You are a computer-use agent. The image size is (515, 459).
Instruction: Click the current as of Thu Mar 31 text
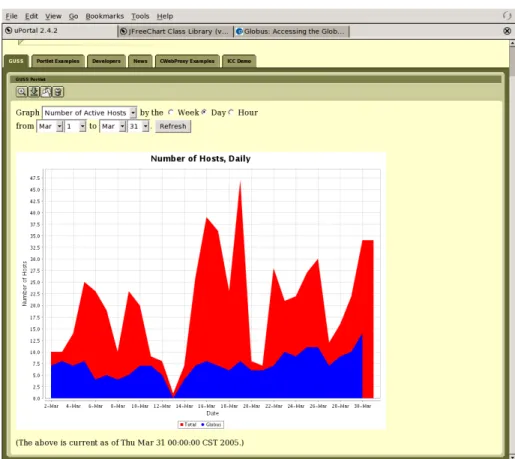point(130,443)
